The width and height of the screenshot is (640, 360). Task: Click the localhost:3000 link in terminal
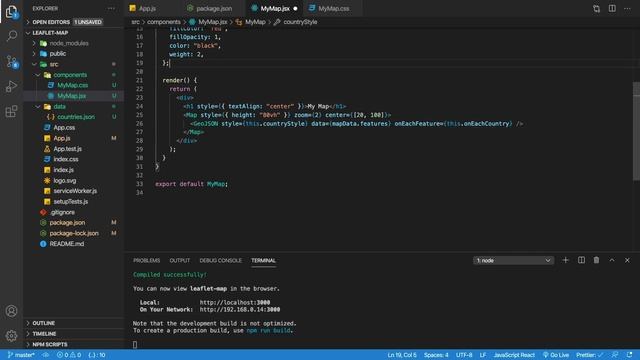235,302
